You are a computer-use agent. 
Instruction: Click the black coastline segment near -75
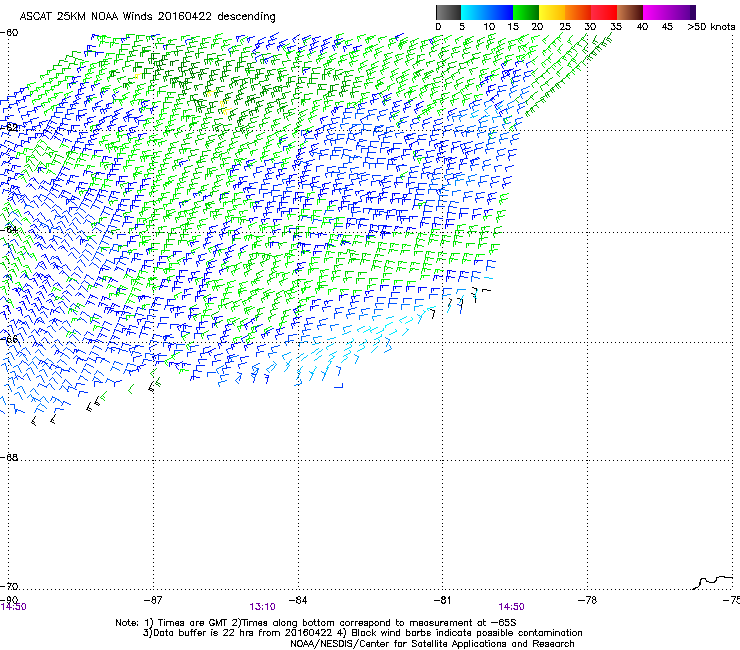[713, 582]
